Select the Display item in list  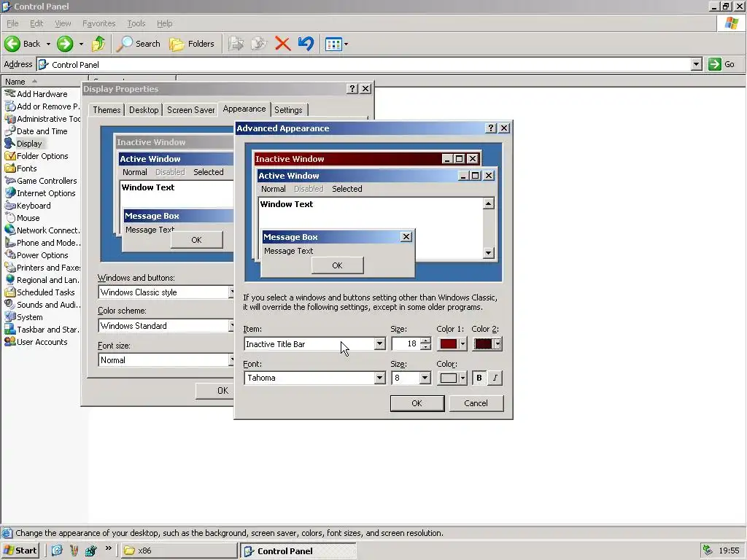point(23,144)
